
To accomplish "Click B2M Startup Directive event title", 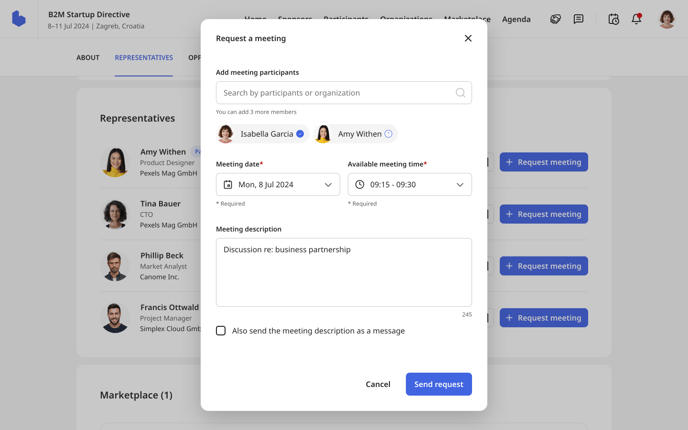I will [x=89, y=14].
